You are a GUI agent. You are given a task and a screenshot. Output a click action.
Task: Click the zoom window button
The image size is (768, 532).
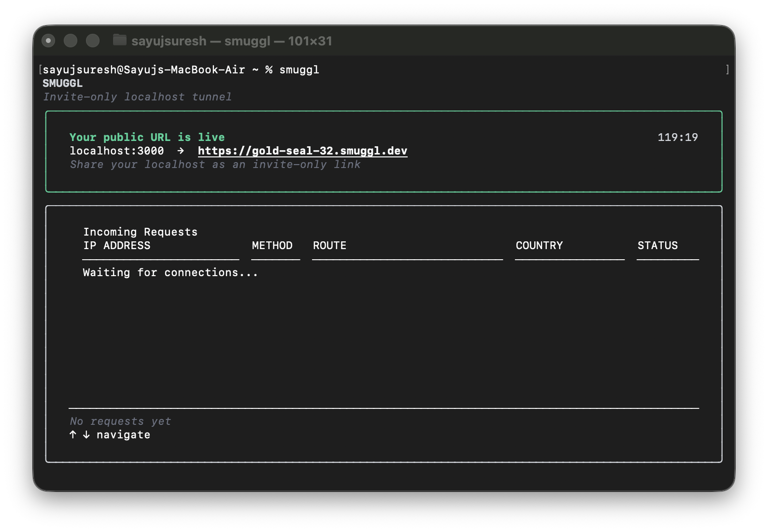(93, 41)
